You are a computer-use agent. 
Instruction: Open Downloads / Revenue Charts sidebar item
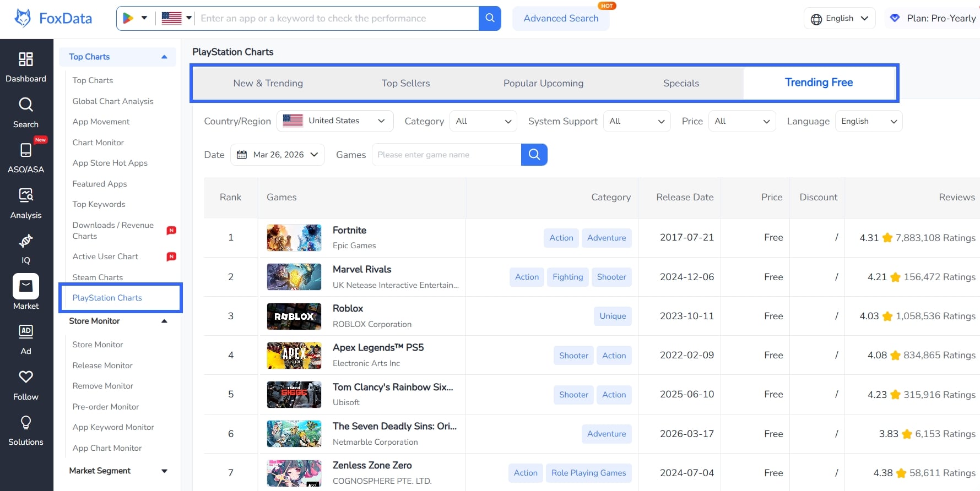(x=113, y=230)
